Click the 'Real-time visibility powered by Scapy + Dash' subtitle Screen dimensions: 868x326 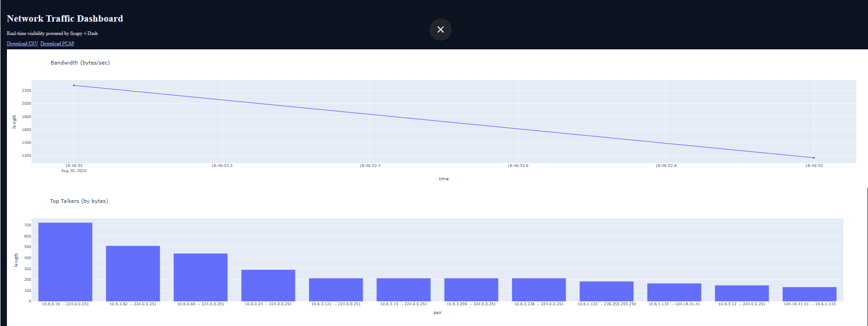coord(52,33)
